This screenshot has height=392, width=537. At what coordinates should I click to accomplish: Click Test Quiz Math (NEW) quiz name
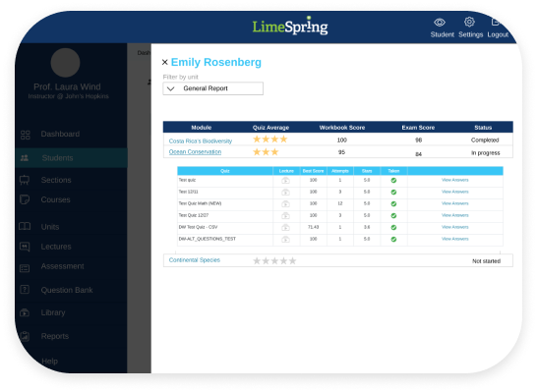coord(200,203)
